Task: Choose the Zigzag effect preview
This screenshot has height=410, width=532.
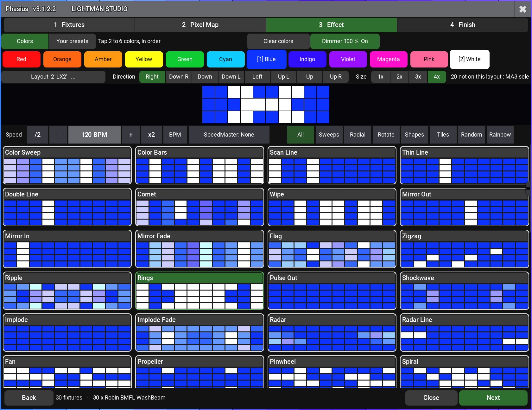Action: pos(464,249)
